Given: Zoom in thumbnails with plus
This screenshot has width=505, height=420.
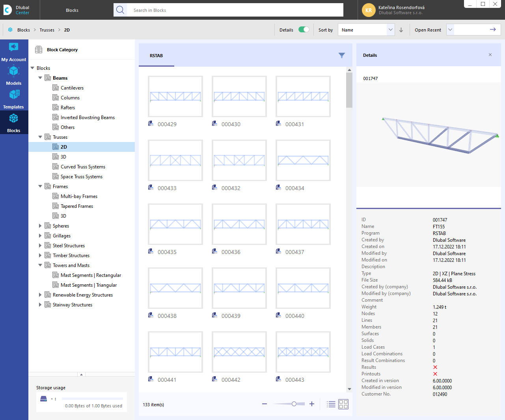Looking at the screenshot, I should 312,404.
